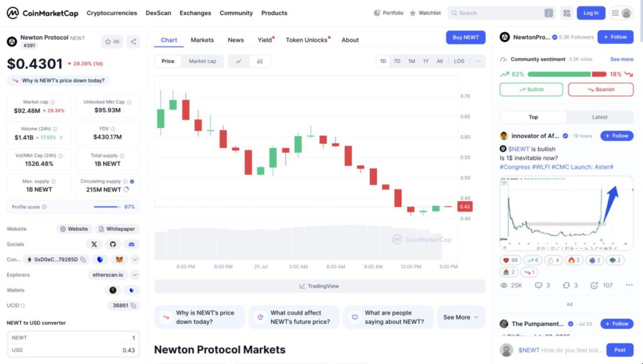Open the Discord social link icon
The image size is (643, 364).
[x=131, y=244]
